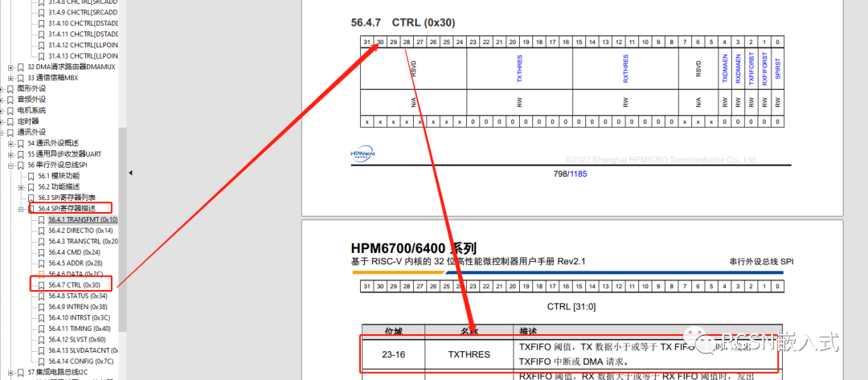The width and height of the screenshot is (868, 380).
Task: Select bookmark 56.2 功能描述
Action: point(59,186)
